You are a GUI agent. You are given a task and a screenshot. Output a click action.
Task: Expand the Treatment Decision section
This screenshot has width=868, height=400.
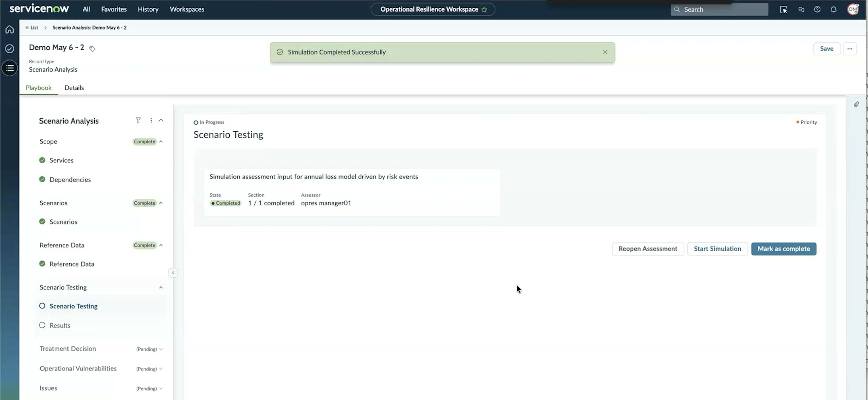[161, 349]
